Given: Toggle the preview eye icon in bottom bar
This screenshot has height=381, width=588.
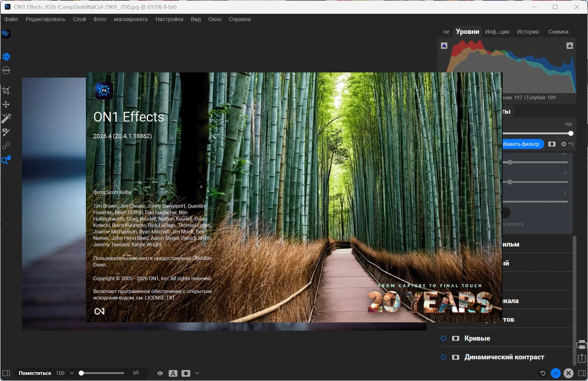Looking at the screenshot, I should click(160, 373).
